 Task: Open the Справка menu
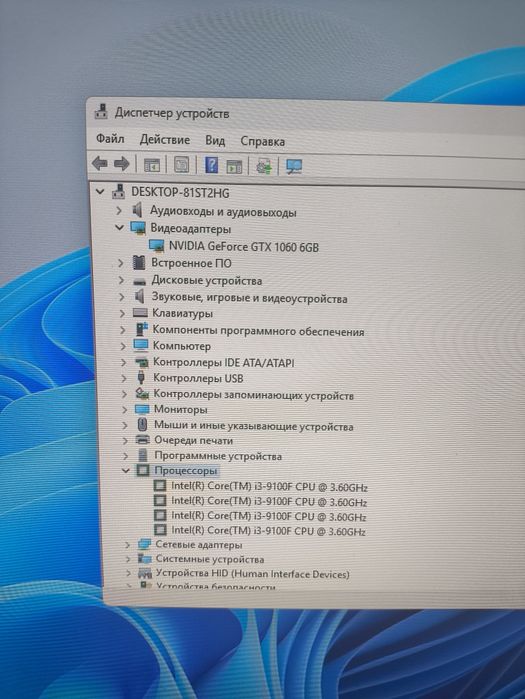point(262,141)
